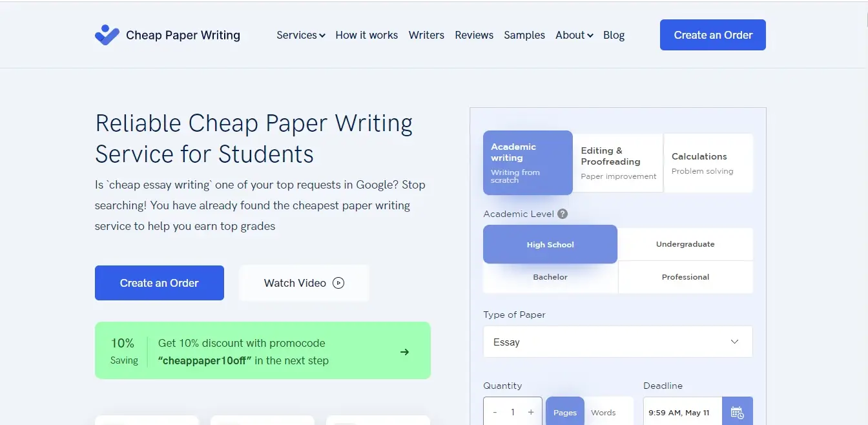Open the Blog link
The width and height of the screenshot is (868, 425).
pyautogui.click(x=614, y=35)
